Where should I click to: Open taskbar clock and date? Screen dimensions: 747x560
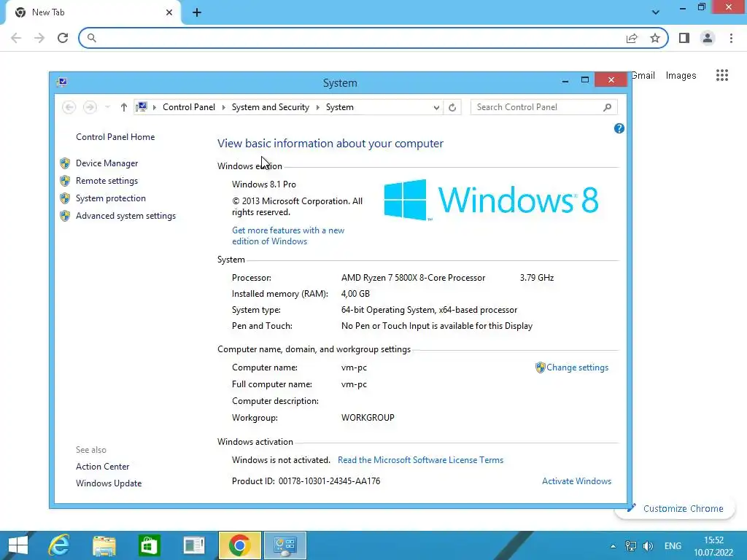click(713, 546)
